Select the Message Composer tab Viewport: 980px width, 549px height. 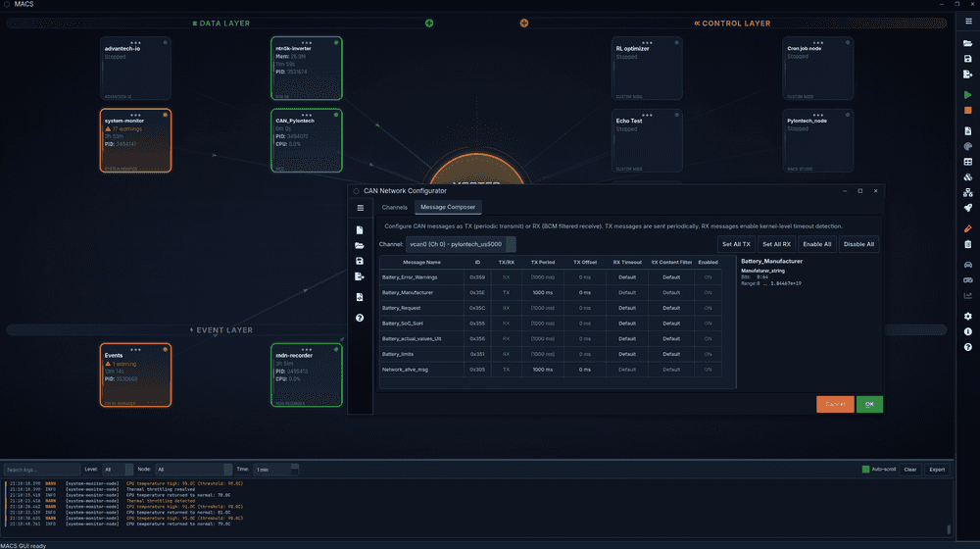(x=448, y=207)
